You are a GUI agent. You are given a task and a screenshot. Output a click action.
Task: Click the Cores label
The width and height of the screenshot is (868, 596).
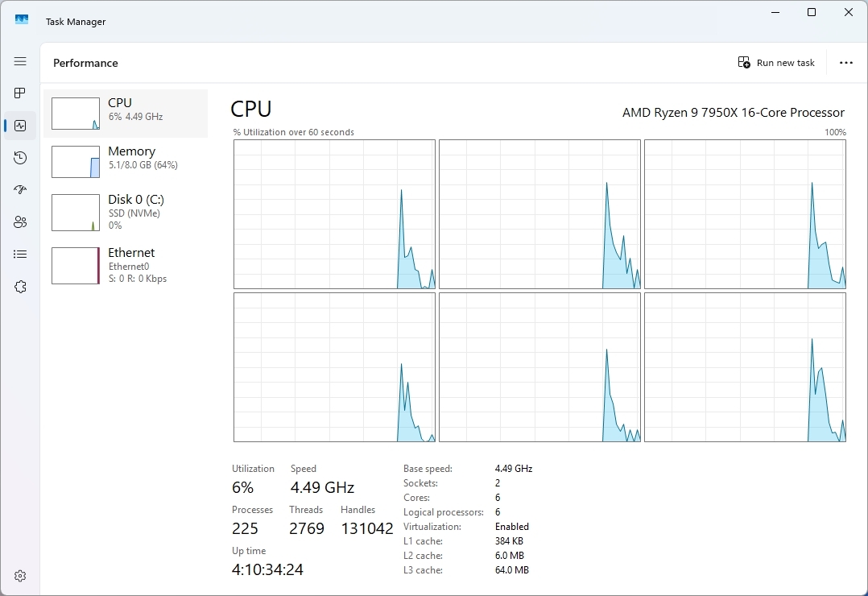[x=416, y=498]
